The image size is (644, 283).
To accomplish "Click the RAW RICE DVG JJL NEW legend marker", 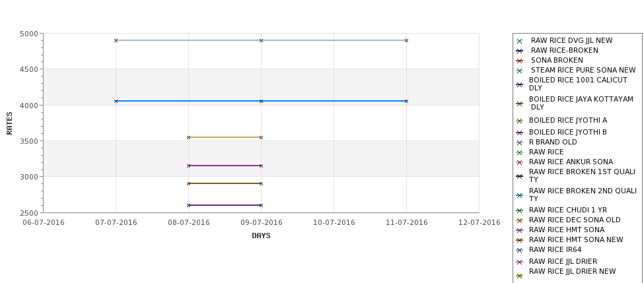I will pyautogui.click(x=520, y=41).
